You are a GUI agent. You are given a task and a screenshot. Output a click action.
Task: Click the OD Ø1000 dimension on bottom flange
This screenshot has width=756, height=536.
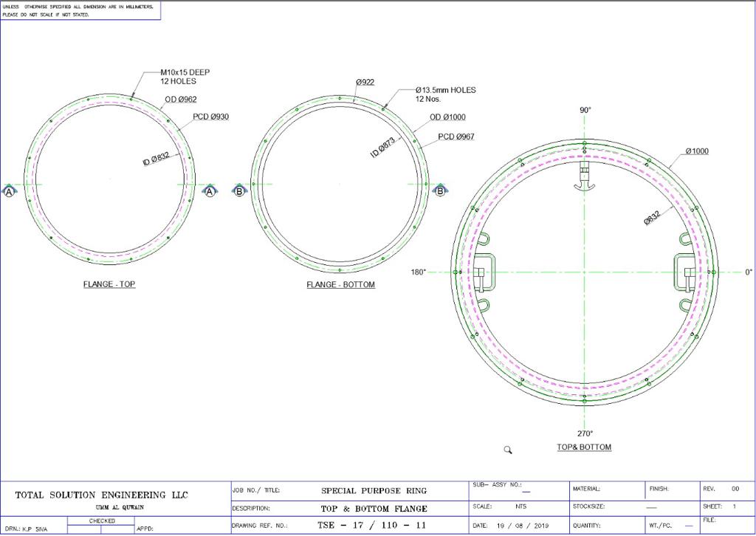tap(447, 117)
